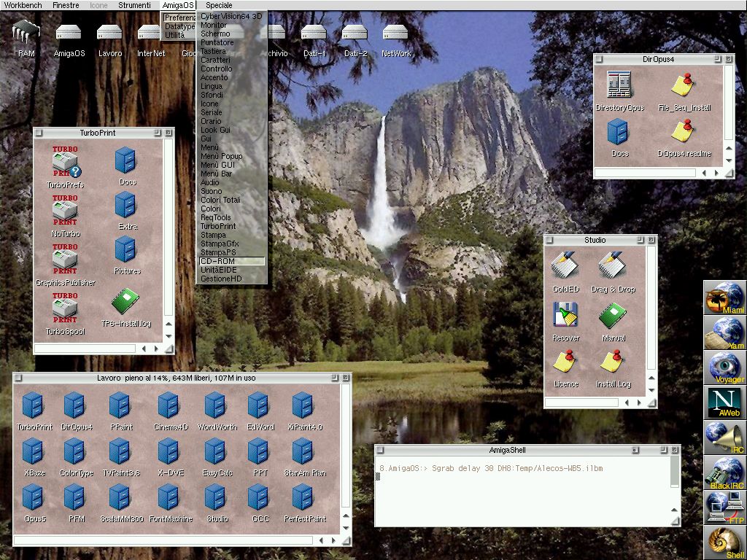
Task: Select the RAM disk desktop icon
Action: pos(26,35)
